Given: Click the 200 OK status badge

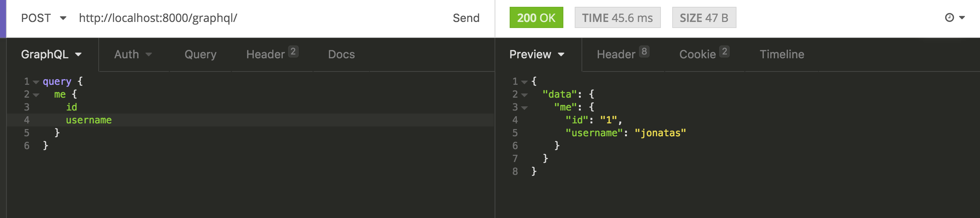Looking at the screenshot, I should [536, 17].
